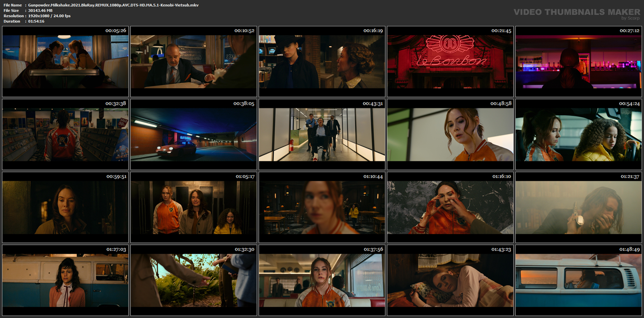The image size is (644, 318).
Task: Pick the parking garage car frame 00:38:05
Action: click(194, 134)
